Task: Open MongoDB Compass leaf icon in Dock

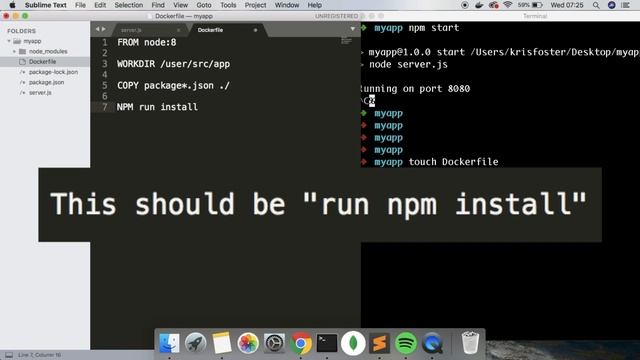Action: (353, 343)
